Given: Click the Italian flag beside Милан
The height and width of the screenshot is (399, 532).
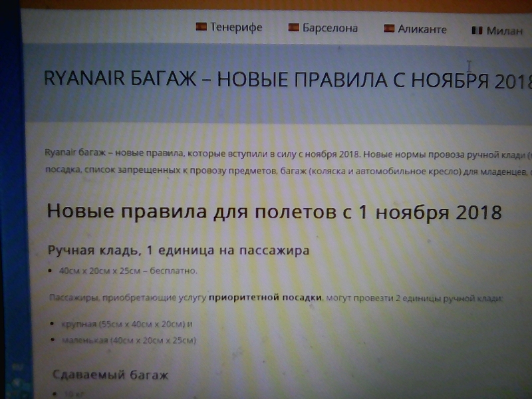Looking at the screenshot, I should [477, 31].
